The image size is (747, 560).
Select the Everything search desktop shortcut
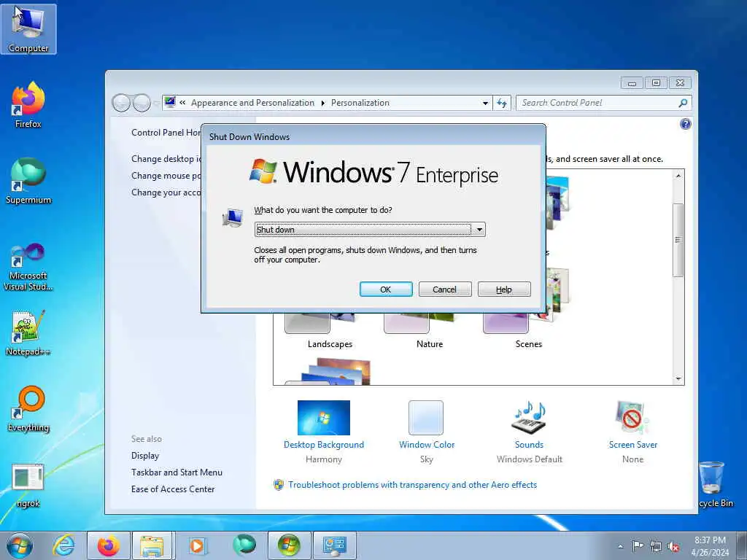(x=28, y=408)
